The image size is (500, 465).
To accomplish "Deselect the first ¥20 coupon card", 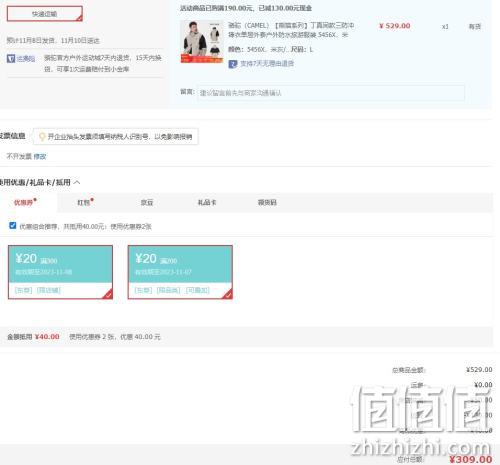I will 60,272.
